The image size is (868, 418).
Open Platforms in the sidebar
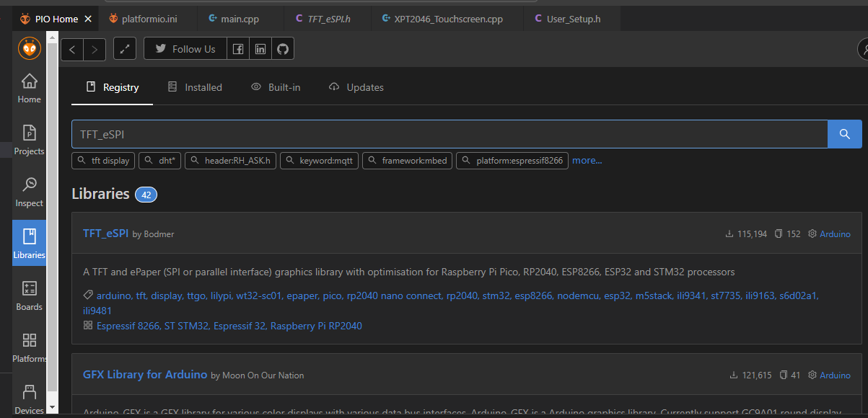[30, 348]
